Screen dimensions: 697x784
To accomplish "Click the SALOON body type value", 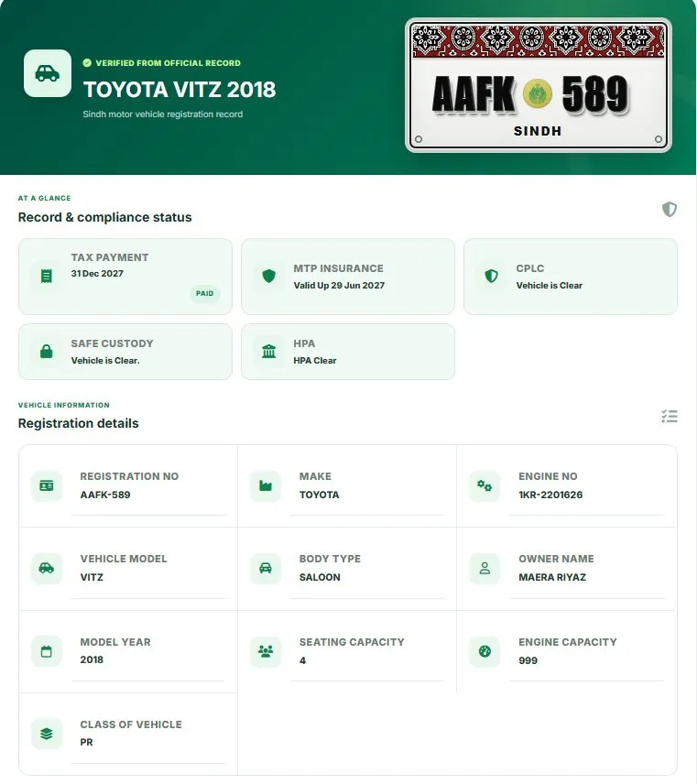I will (320, 577).
